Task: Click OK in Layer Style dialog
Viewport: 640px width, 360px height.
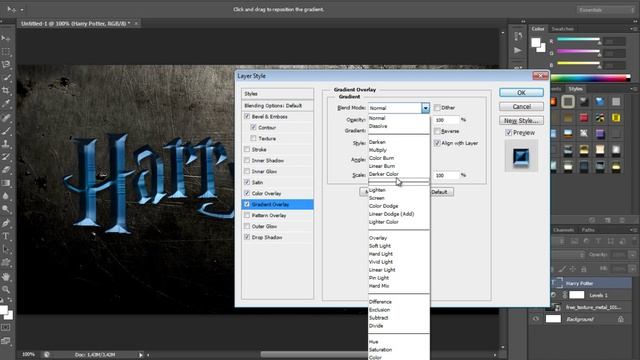Action: coord(521,93)
